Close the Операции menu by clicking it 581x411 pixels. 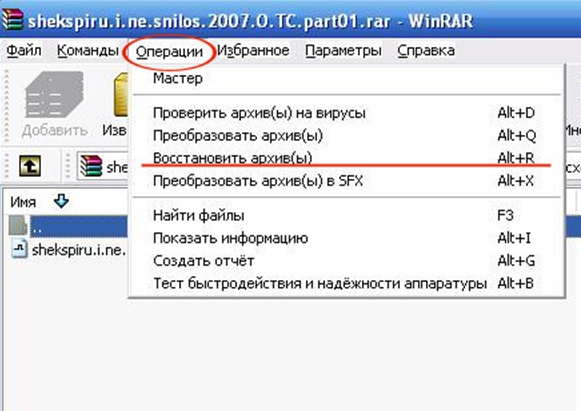click(x=169, y=52)
